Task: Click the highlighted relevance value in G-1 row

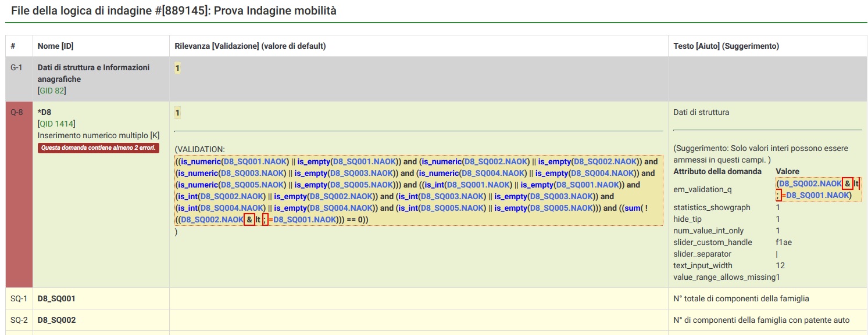Action: point(177,68)
